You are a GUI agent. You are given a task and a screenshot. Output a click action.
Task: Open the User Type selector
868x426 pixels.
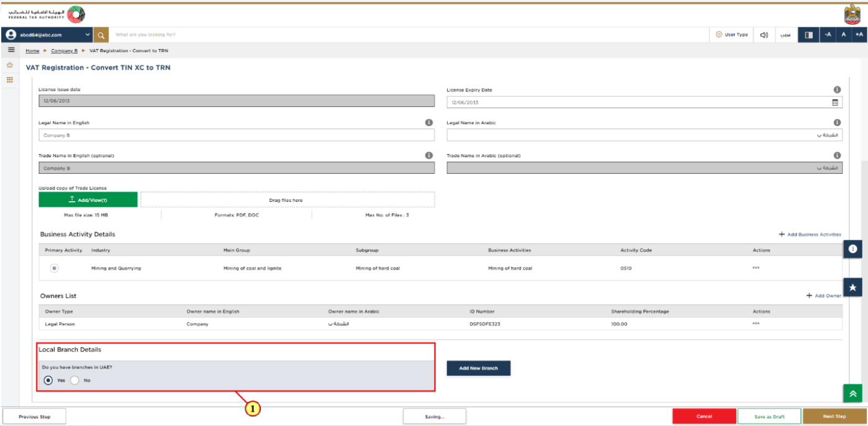[732, 35]
